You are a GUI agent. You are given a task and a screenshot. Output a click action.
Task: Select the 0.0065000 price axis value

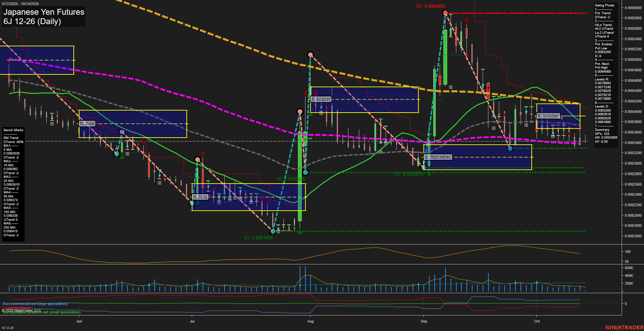[x=633, y=60]
